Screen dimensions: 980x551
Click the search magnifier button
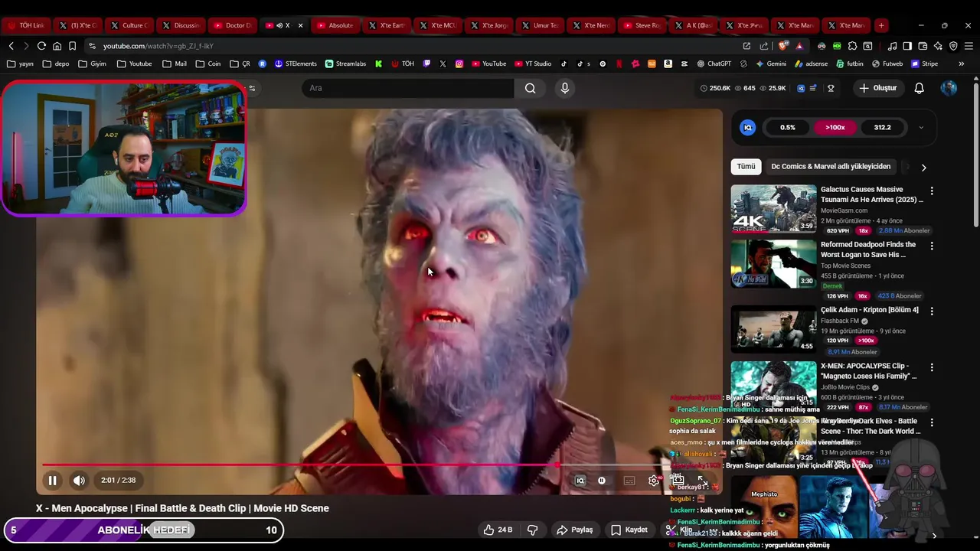(x=530, y=88)
